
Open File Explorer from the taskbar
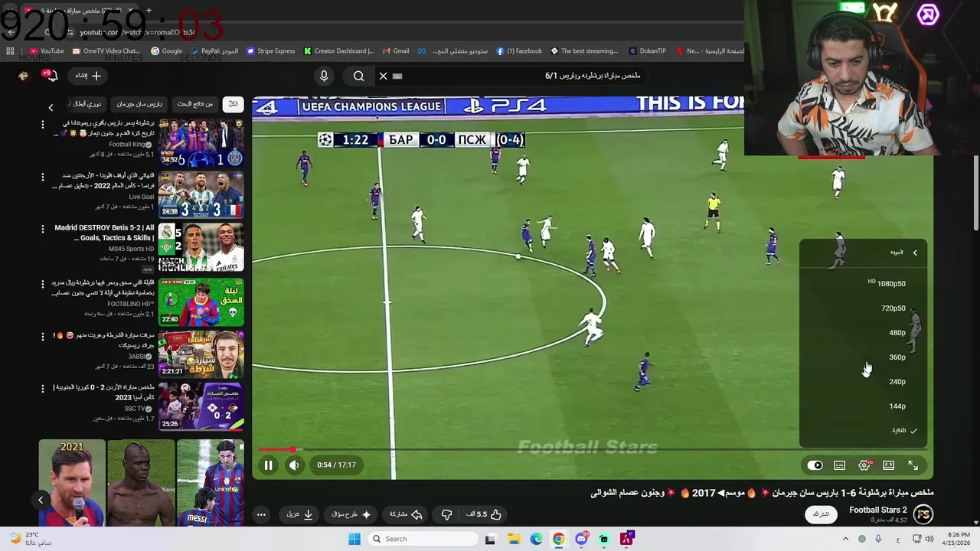click(513, 539)
